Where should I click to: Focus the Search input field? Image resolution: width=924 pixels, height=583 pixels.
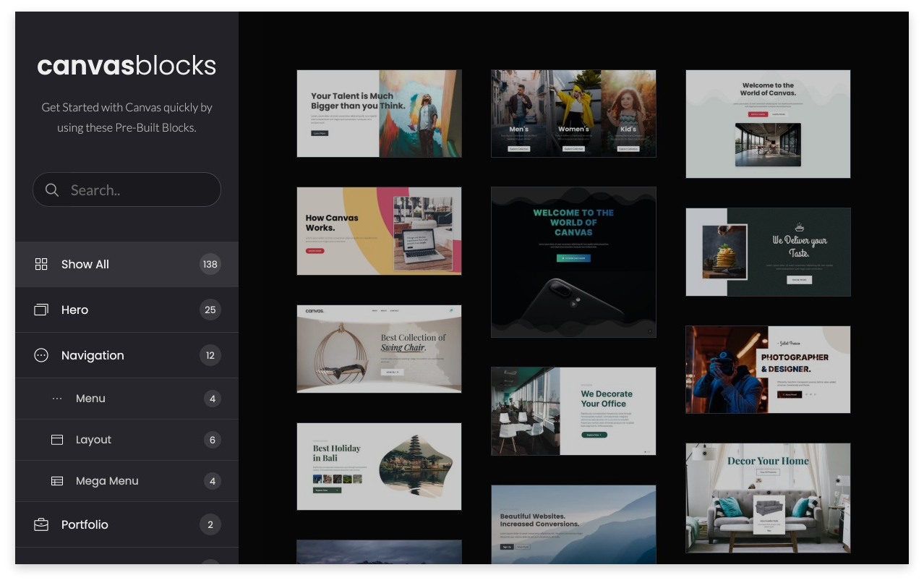(x=137, y=190)
